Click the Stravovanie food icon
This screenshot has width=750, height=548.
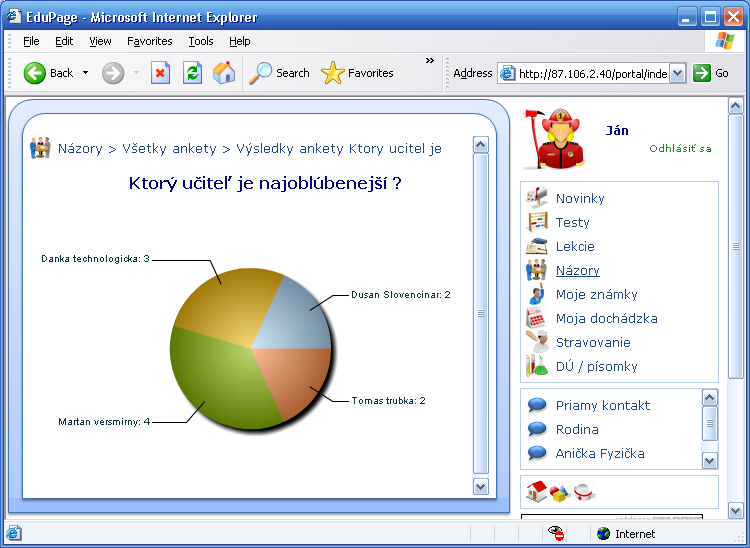coord(537,342)
